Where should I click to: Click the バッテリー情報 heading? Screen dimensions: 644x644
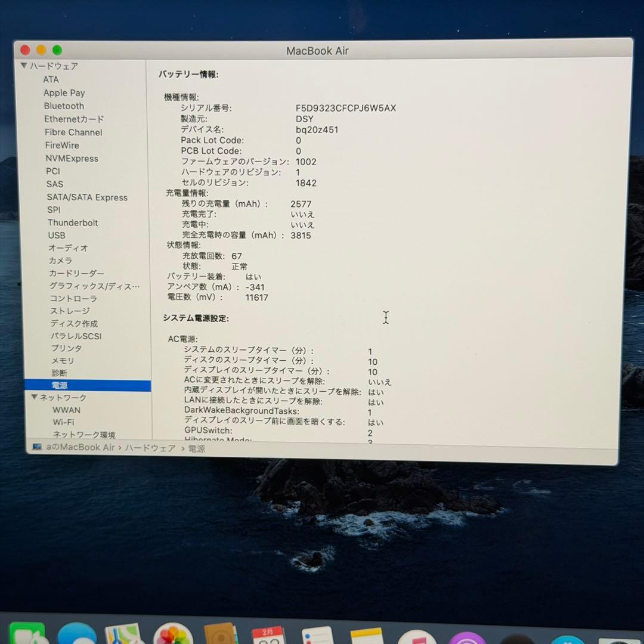[x=188, y=75]
